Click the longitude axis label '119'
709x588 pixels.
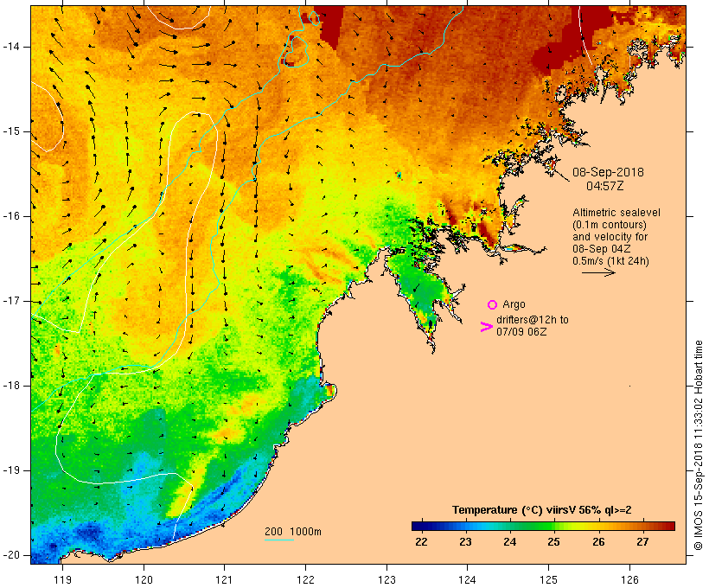(x=62, y=579)
